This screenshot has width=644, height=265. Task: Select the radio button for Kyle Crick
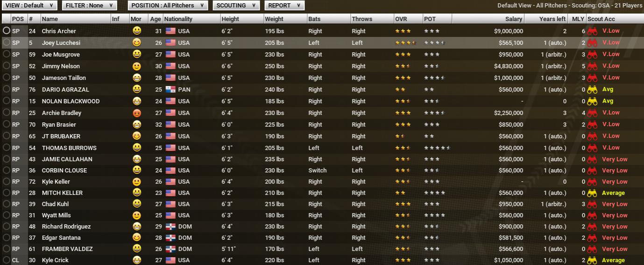coord(6,260)
